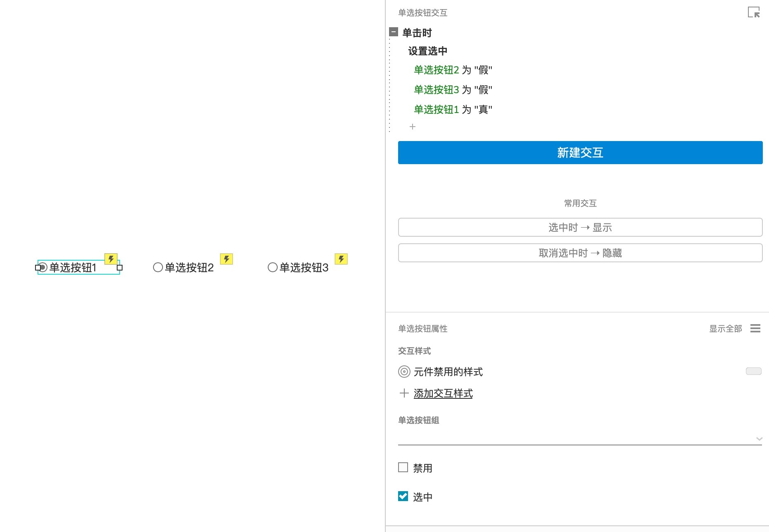Click the plus icon to add another action

413,127
